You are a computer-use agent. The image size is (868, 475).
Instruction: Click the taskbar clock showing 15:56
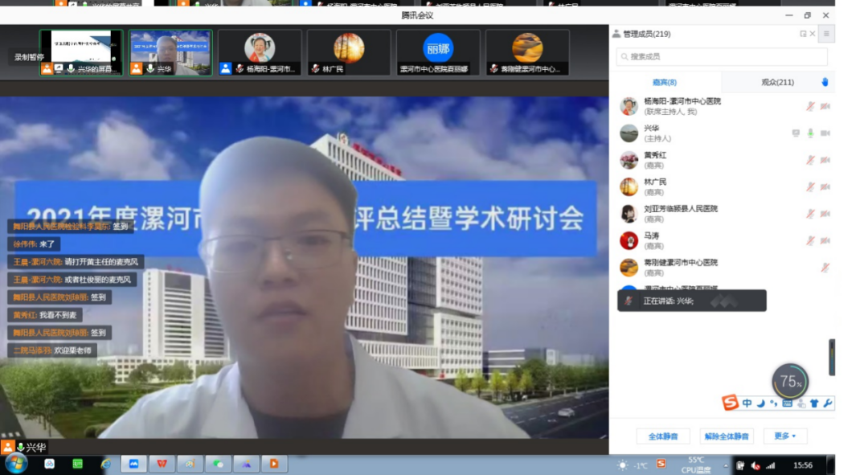(x=803, y=465)
